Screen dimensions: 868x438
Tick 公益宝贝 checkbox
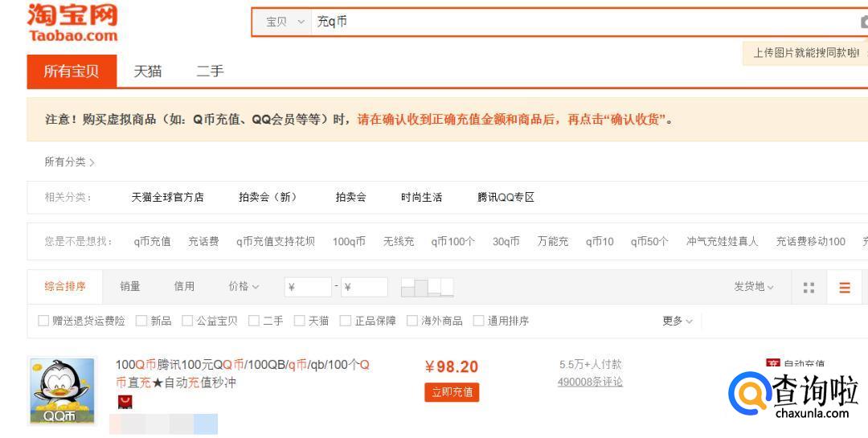click(x=187, y=321)
